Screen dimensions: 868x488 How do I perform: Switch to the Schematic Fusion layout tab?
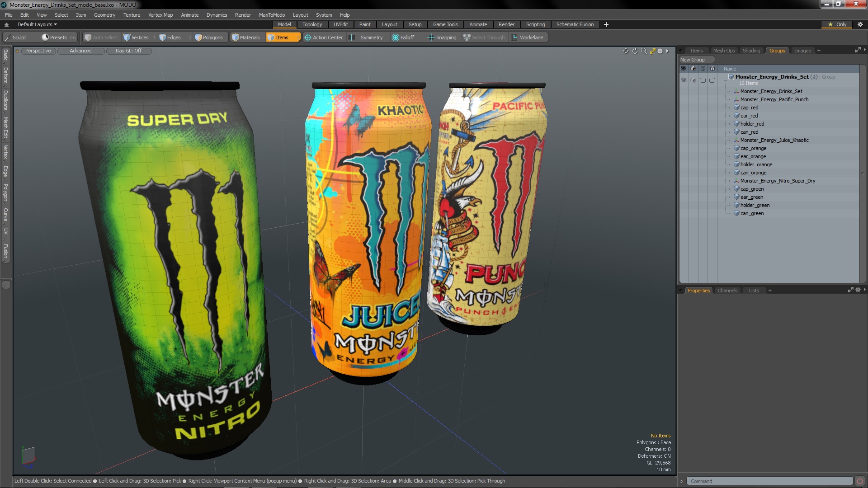[575, 24]
